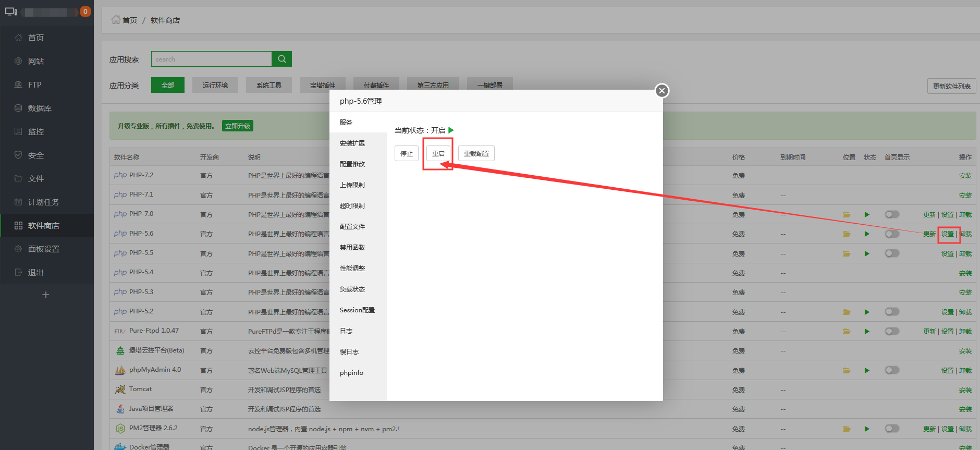Click the 立即升级 button
The image size is (980, 450).
238,126
